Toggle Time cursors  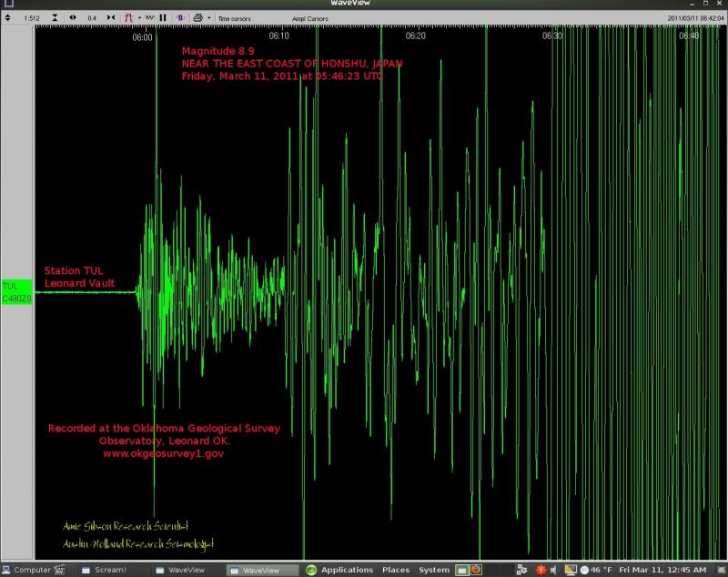[234, 17]
